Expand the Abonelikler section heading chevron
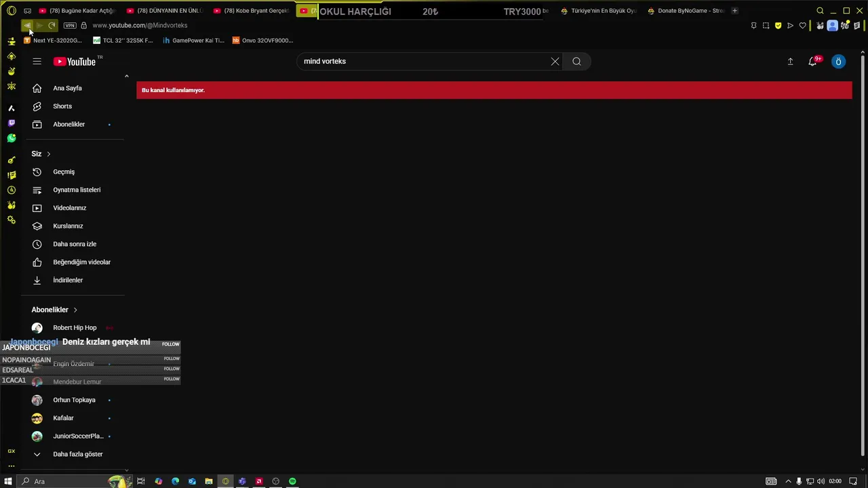Image resolution: width=868 pixels, height=488 pixels. [x=75, y=310]
